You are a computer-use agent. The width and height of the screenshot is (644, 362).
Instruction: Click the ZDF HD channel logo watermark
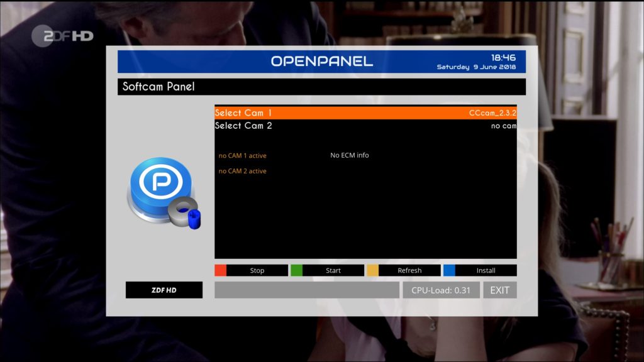tap(63, 36)
